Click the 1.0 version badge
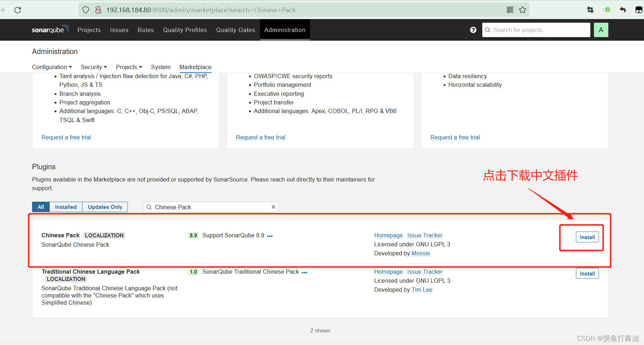 pos(193,272)
